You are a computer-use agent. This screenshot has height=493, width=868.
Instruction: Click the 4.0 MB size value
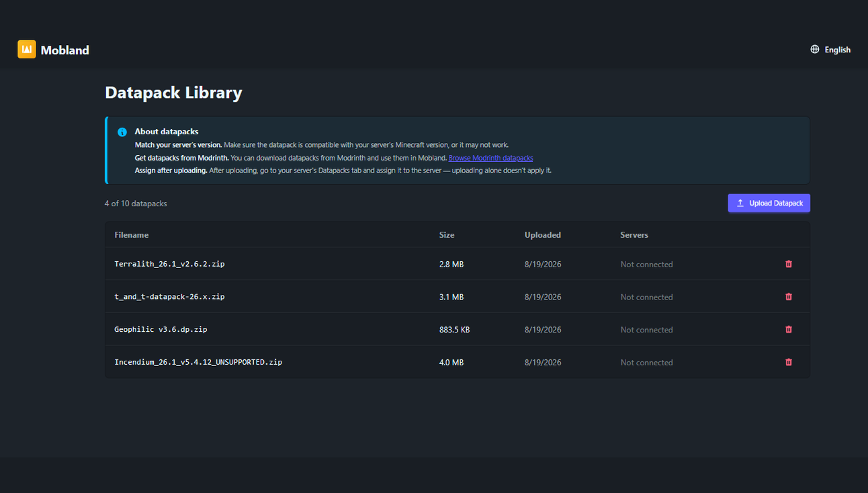point(451,363)
